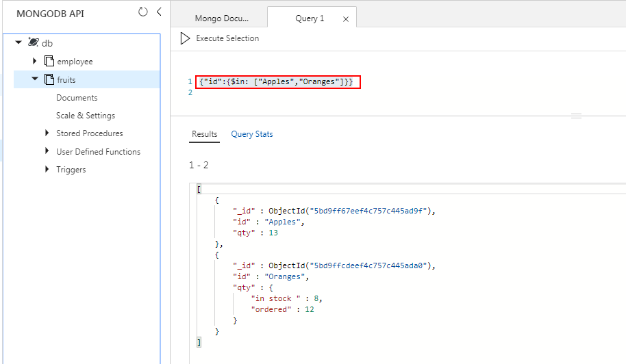Open Scale & Settings for fruits

(x=86, y=116)
